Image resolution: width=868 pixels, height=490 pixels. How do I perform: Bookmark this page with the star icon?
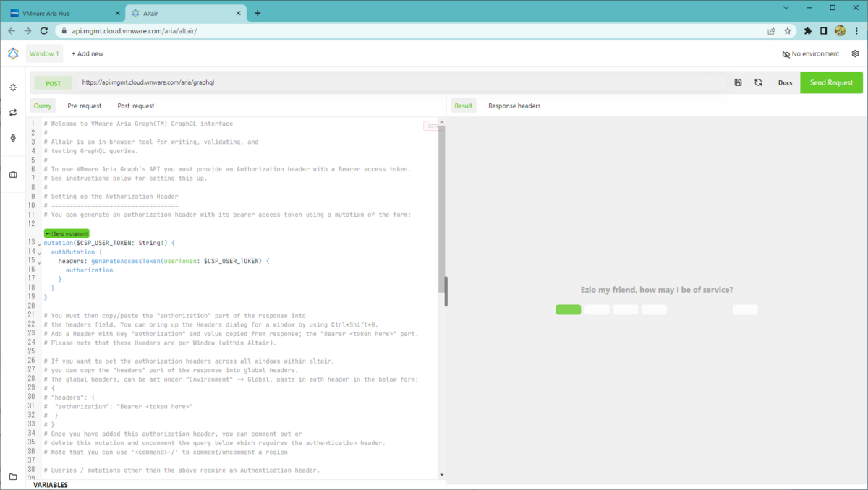(788, 31)
